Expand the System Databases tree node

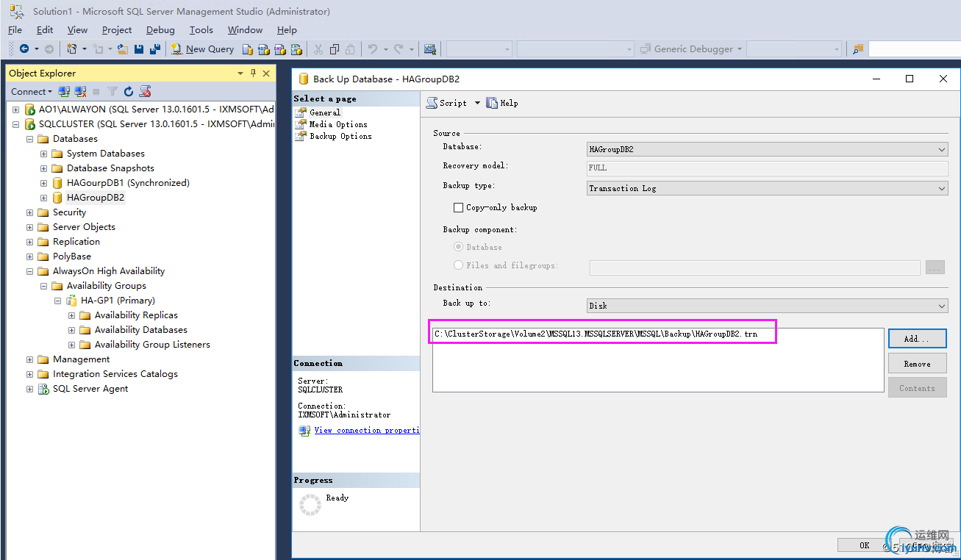pos(44,154)
